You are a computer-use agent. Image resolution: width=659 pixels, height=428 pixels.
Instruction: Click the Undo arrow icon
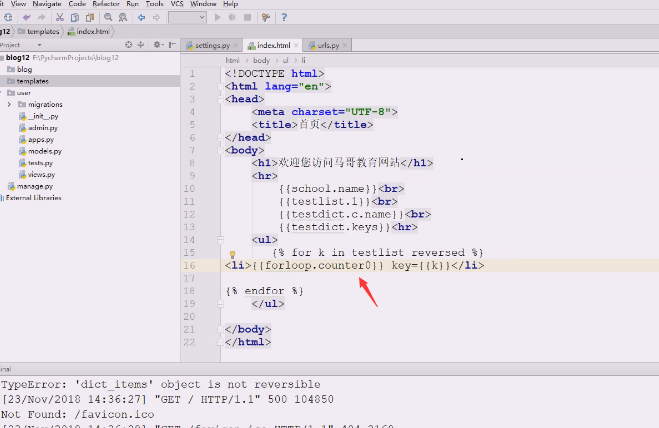26,17
